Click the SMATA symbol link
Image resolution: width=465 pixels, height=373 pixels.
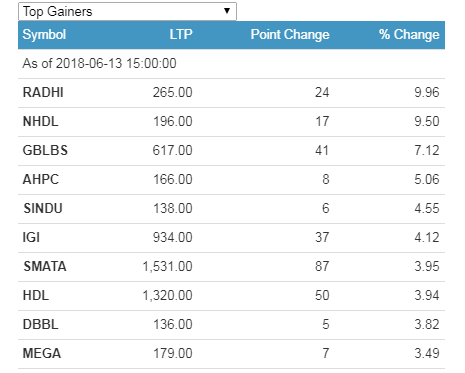click(45, 266)
